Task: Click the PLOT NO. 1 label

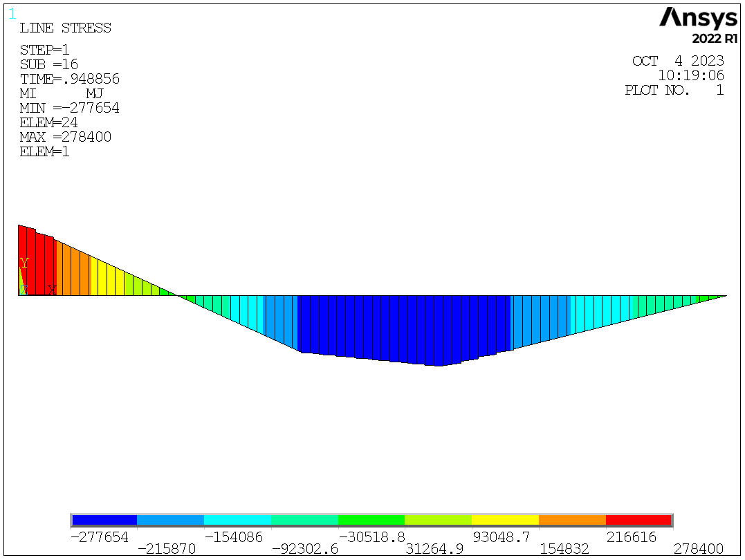Action: pos(674,90)
